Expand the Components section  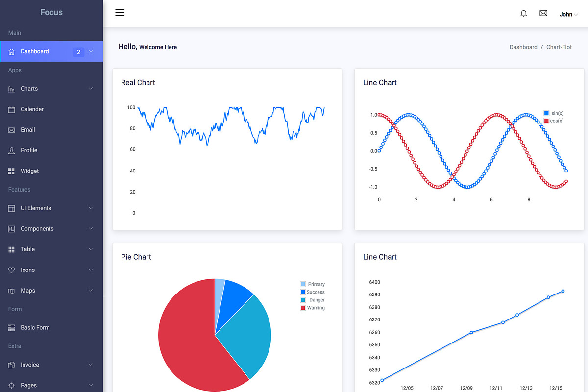point(37,228)
